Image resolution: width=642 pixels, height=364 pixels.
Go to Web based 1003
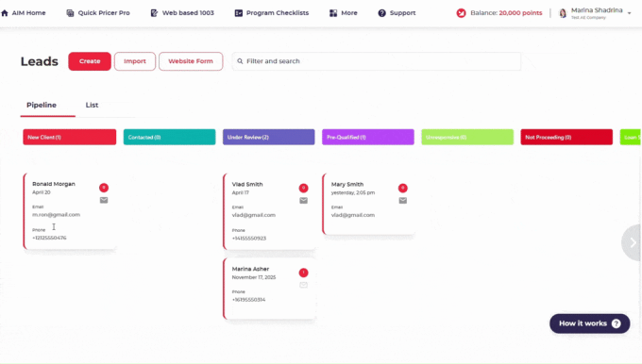[x=182, y=13]
